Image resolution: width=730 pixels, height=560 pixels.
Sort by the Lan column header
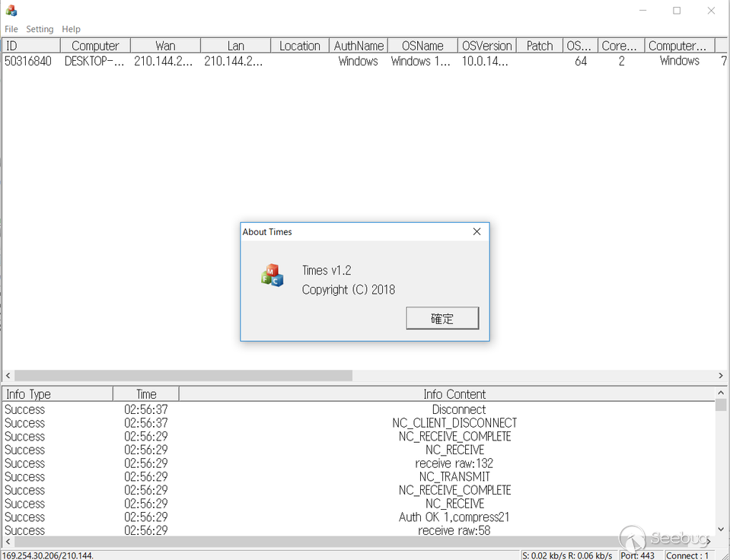click(x=235, y=46)
